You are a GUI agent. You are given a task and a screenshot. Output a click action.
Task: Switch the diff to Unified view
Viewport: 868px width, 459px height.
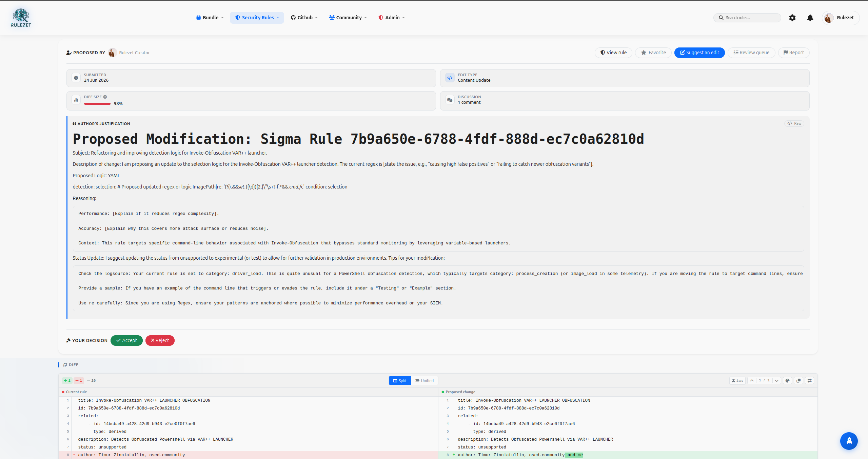pos(425,380)
